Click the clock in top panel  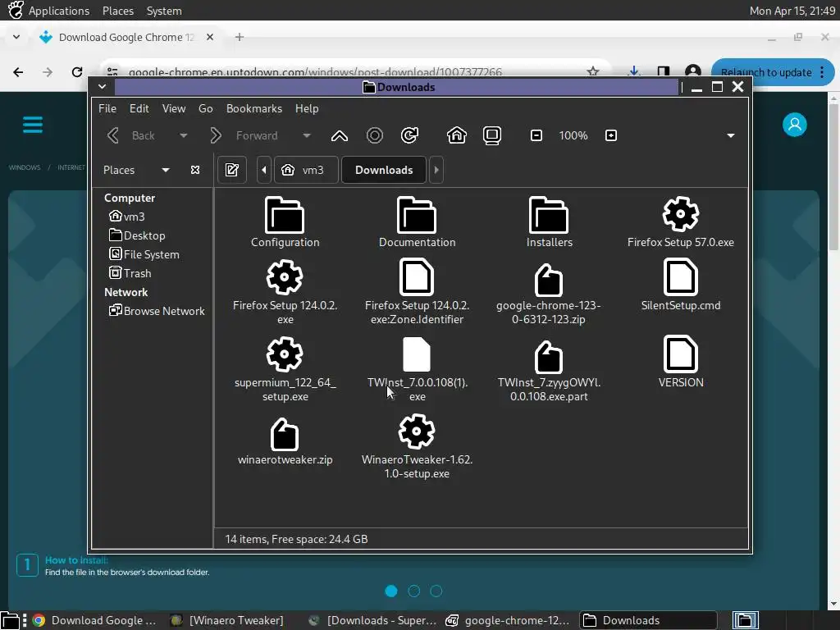pyautogui.click(x=792, y=11)
